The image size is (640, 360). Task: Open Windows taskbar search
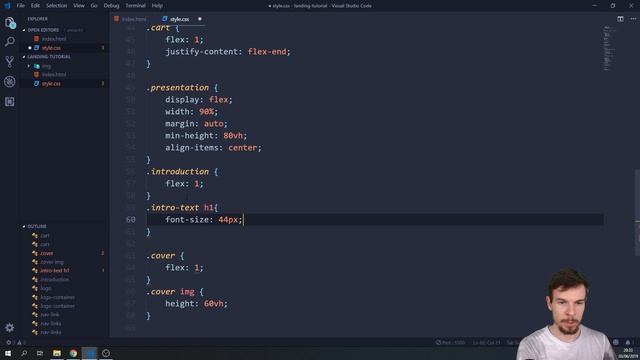24,353
